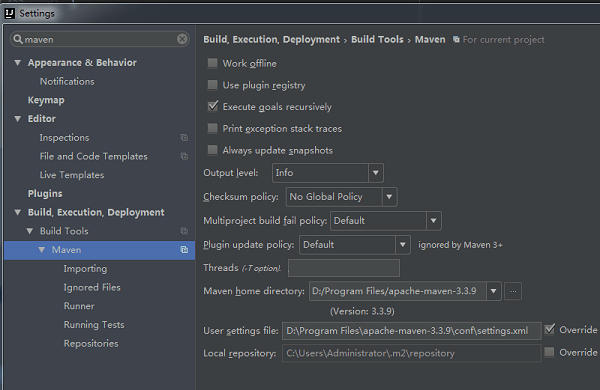This screenshot has height=390, width=600.
Task: Select File and Code Templates
Action: [93, 156]
